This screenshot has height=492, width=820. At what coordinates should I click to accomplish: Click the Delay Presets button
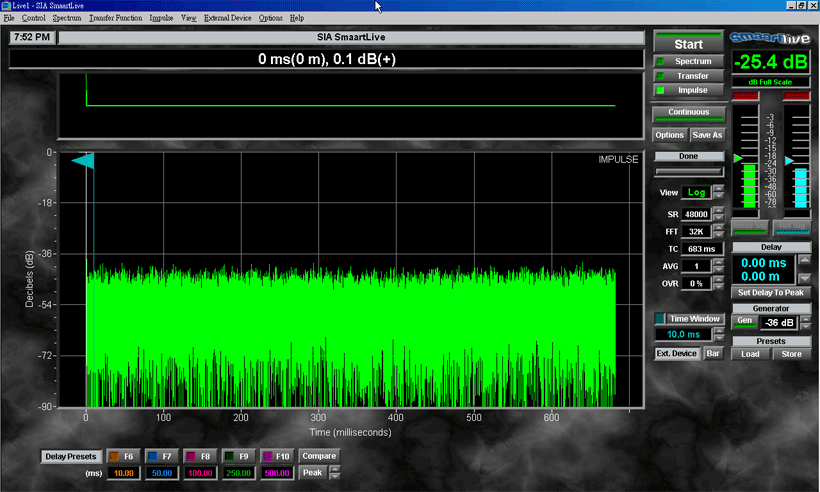[71, 456]
